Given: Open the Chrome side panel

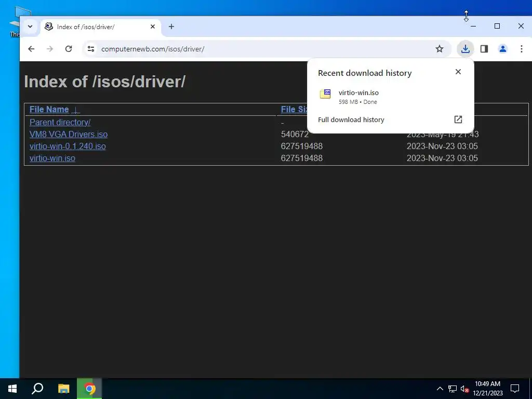Looking at the screenshot, I should [484, 49].
